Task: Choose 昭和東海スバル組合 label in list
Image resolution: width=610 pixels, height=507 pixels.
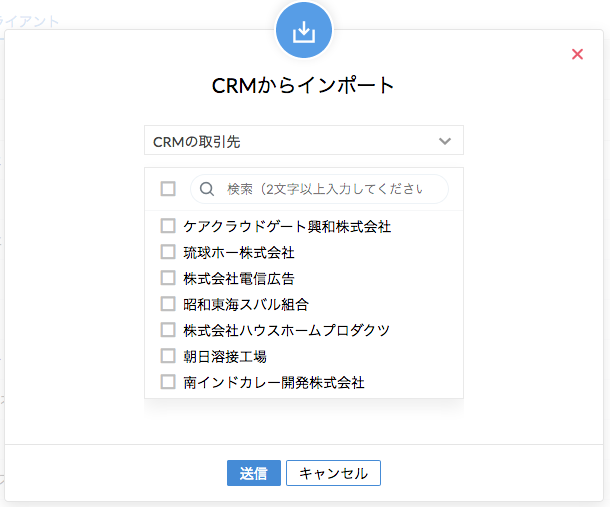Action: (x=246, y=305)
